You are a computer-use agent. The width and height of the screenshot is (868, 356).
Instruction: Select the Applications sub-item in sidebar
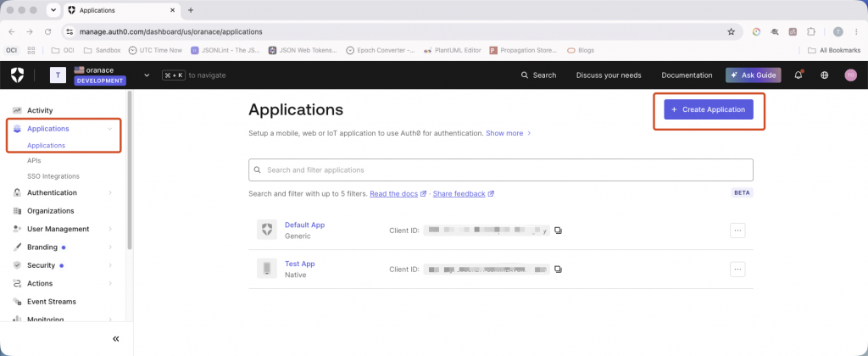pyautogui.click(x=46, y=146)
